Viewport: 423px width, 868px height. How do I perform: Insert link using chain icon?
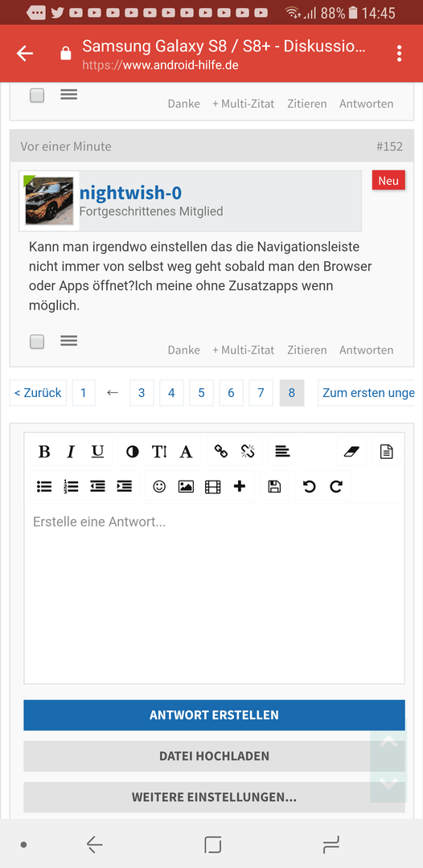(221, 452)
